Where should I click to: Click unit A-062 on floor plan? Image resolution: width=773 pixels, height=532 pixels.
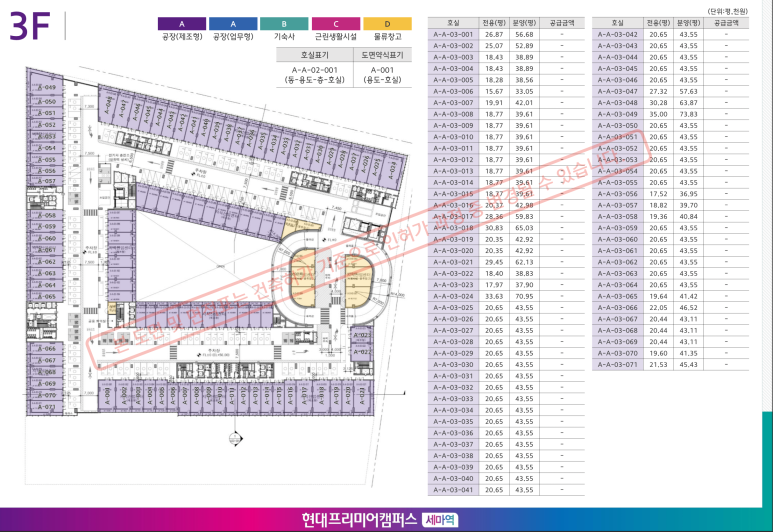point(45,262)
